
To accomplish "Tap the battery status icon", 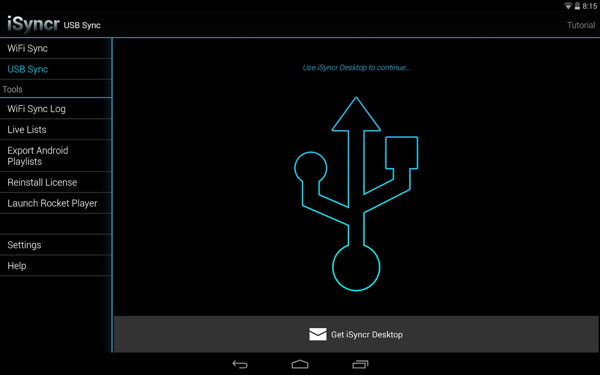I will tap(577, 6).
